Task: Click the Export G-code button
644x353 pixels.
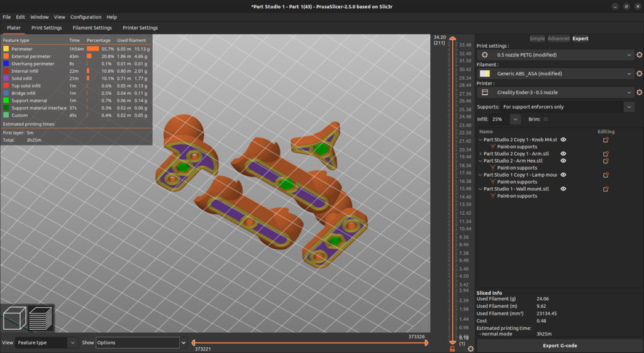Action: tap(559, 345)
